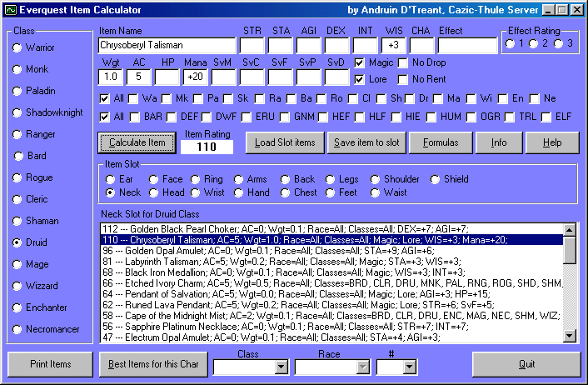Open Help
Image resolution: width=588 pixels, height=385 pixels.
point(552,142)
